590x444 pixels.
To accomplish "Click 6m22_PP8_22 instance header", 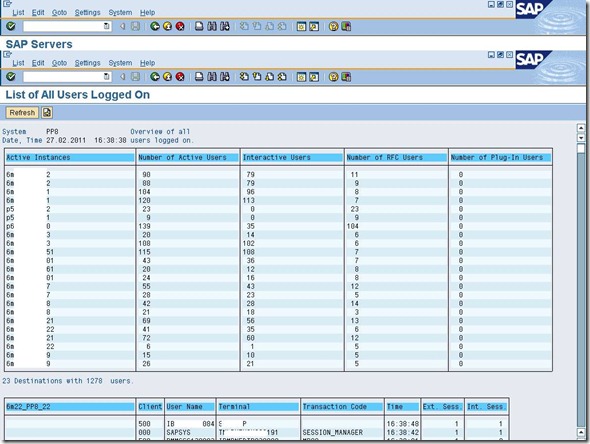I will coord(70,407).
